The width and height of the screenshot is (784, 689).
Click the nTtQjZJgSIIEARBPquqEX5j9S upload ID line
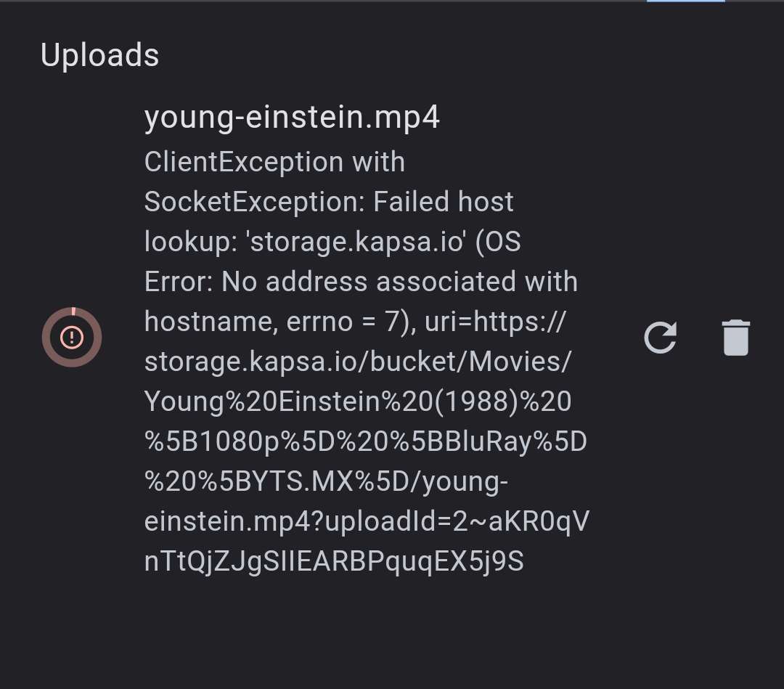coord(334,561)
